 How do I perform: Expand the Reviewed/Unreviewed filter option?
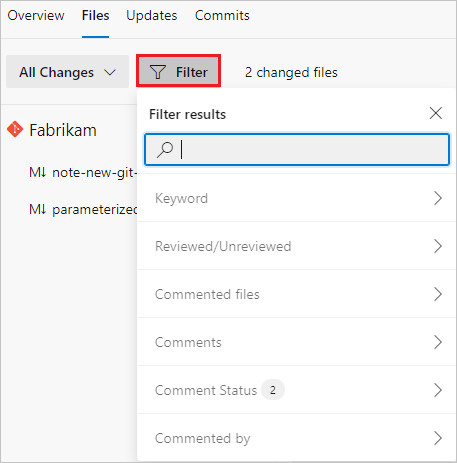296,246
